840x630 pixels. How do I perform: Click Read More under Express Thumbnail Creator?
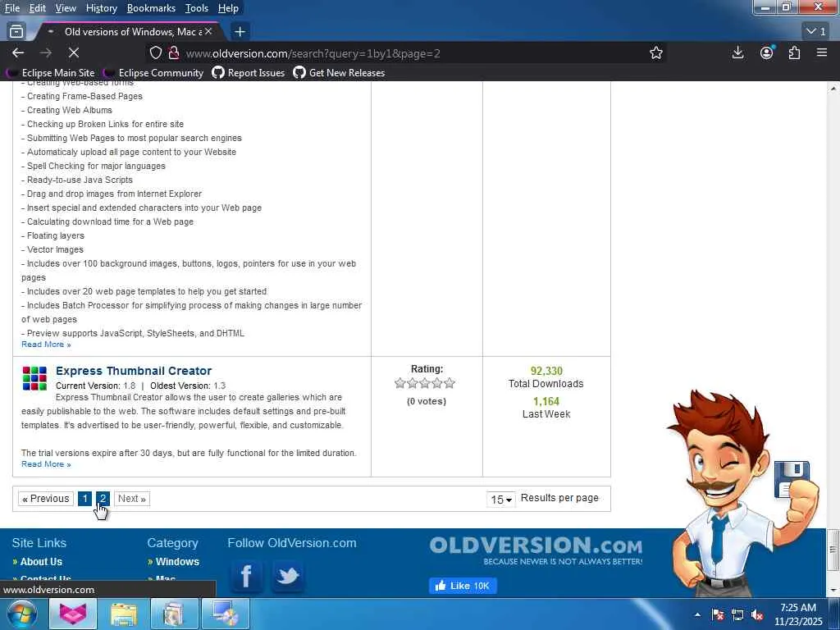46,464
